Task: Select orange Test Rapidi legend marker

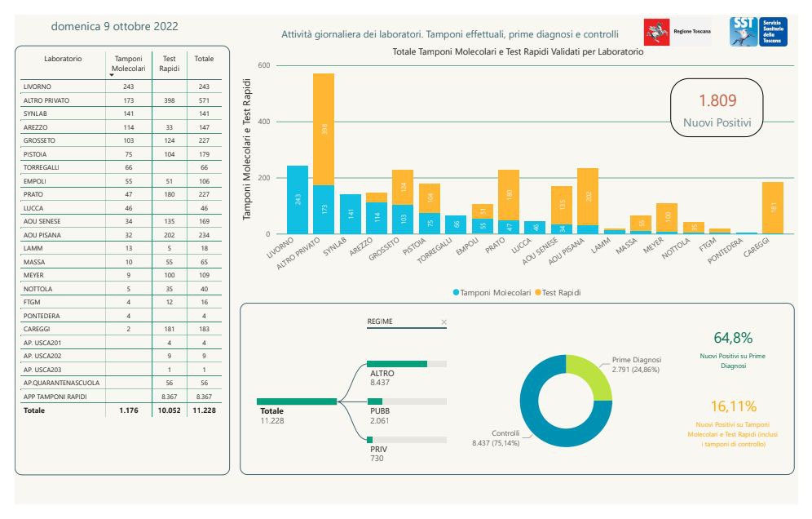Action: coord(538,292)
